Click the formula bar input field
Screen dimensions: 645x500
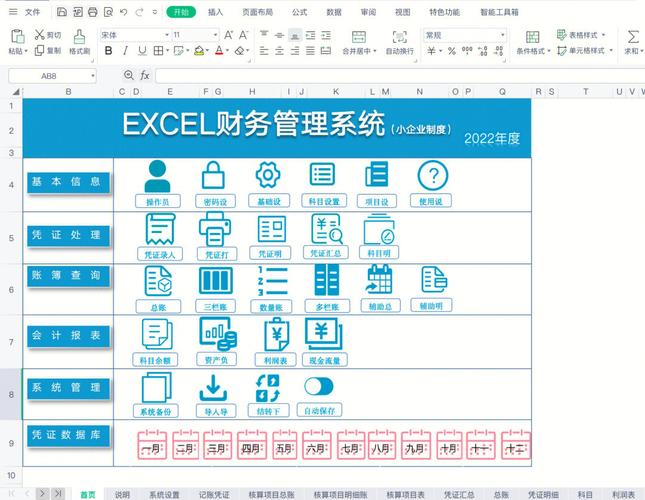tap(400, 76)
